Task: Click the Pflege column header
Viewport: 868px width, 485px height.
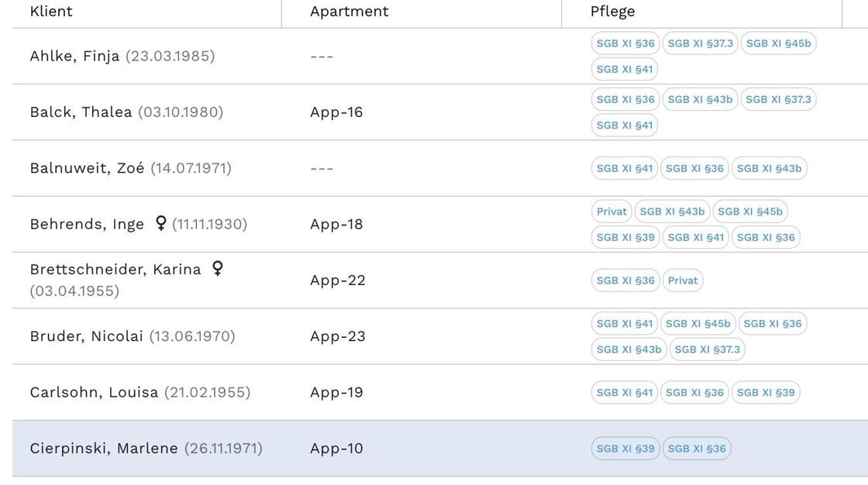Action: tap(612, 11)
